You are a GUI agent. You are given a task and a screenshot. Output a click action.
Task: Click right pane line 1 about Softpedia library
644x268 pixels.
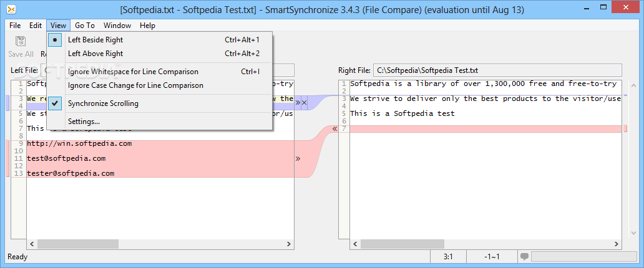(485, 84)
